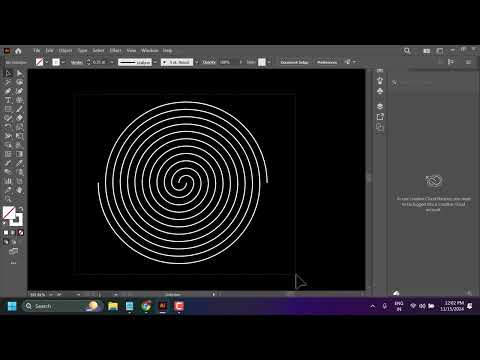480x360 pixels.
Task: Switch to Draw Normal mode
Action: coord(6,242)
